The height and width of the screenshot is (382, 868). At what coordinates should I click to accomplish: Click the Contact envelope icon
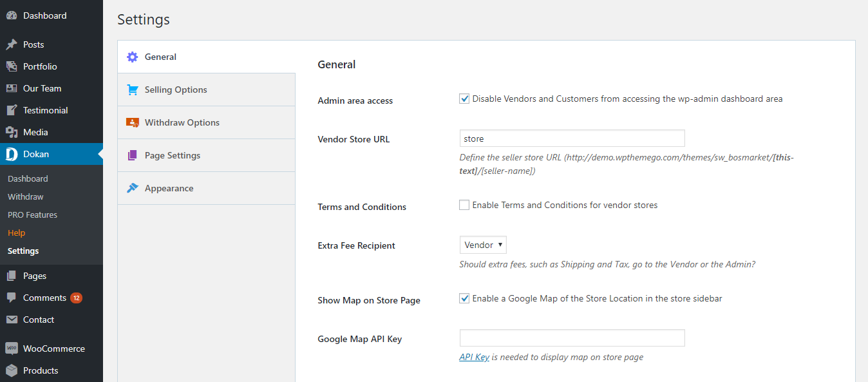(12, 320)
